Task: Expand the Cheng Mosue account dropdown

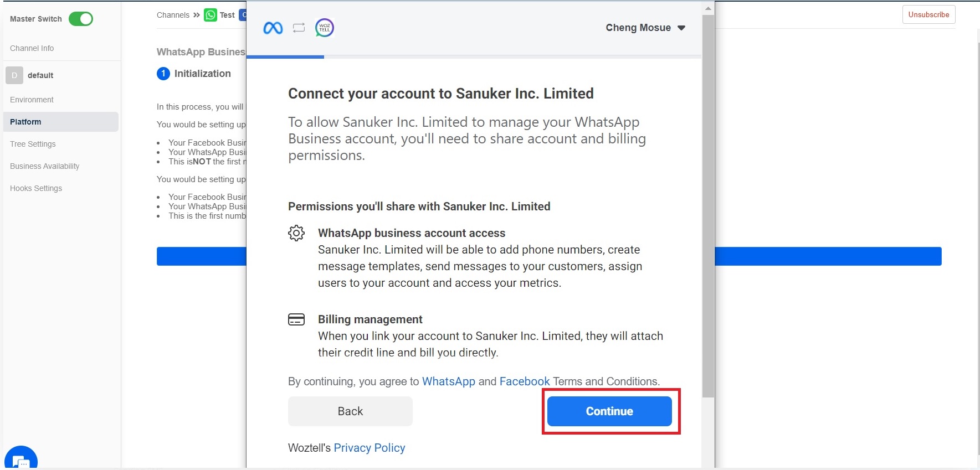Action: [645, 28]
